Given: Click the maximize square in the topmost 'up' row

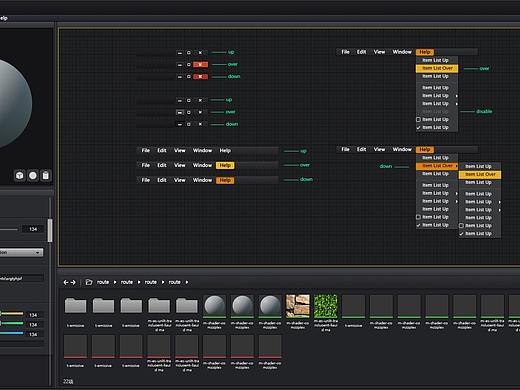Looking at the screenshot, I should tap(189, 53).
